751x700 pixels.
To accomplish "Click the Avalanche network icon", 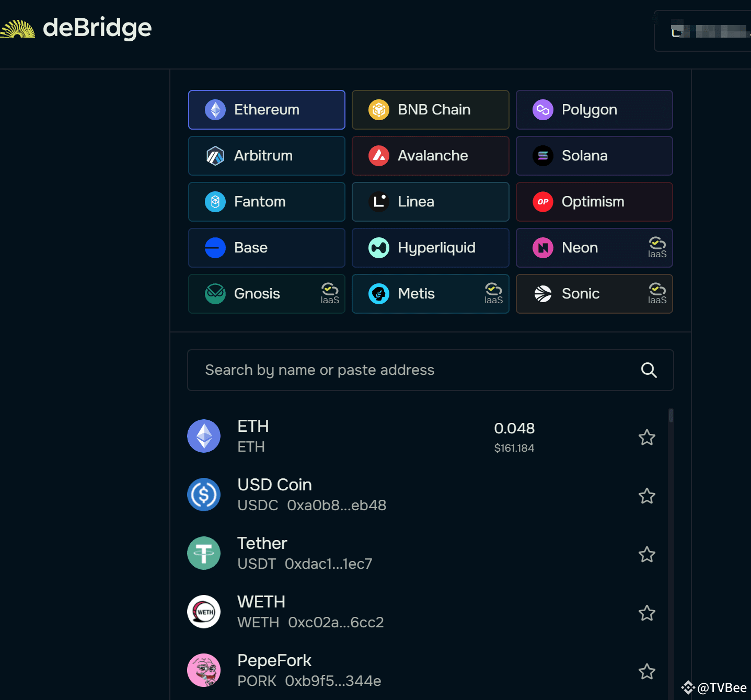I will coord(379,156).
